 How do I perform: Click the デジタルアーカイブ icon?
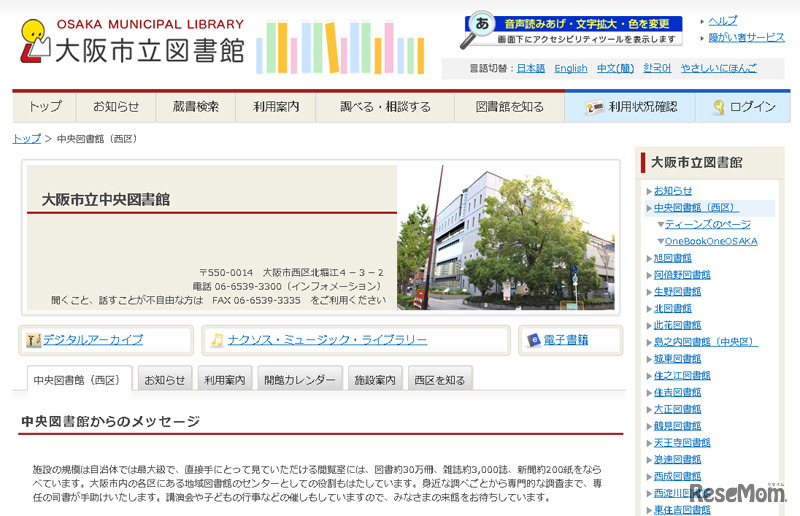(x=33, y=340)
